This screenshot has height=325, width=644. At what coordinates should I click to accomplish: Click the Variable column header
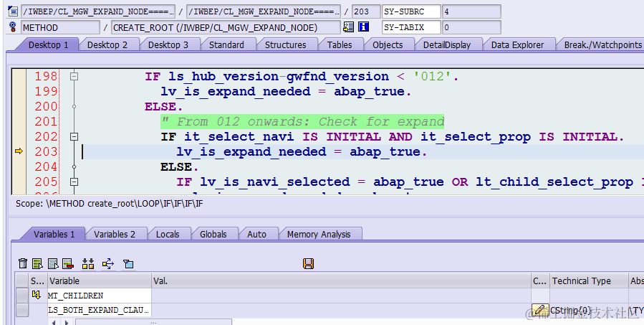(x=100, y=281)
